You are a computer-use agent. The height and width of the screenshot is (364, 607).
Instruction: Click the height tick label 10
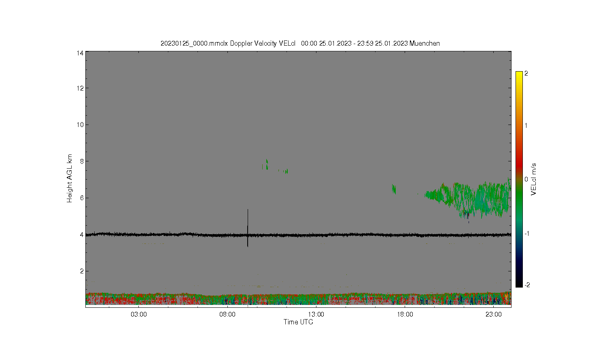pyautogui.click(x=80, y=125)
